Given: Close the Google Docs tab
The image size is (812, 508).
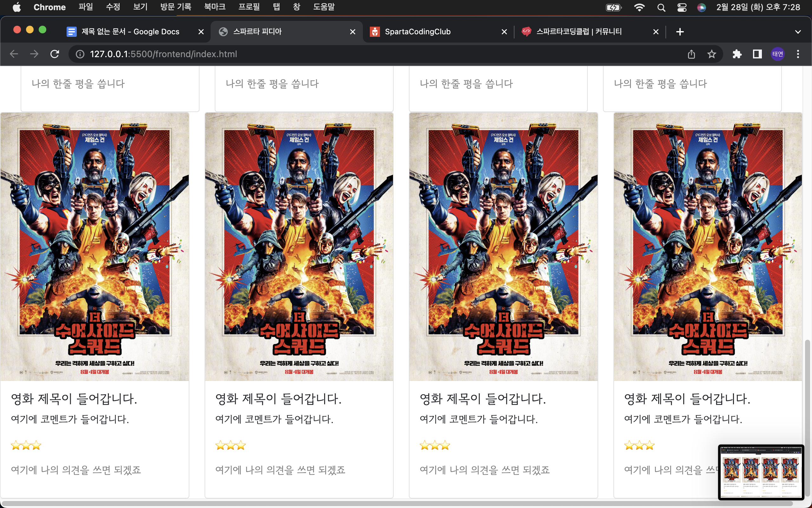Looking at the screenshot, I should tap(201, 31).
